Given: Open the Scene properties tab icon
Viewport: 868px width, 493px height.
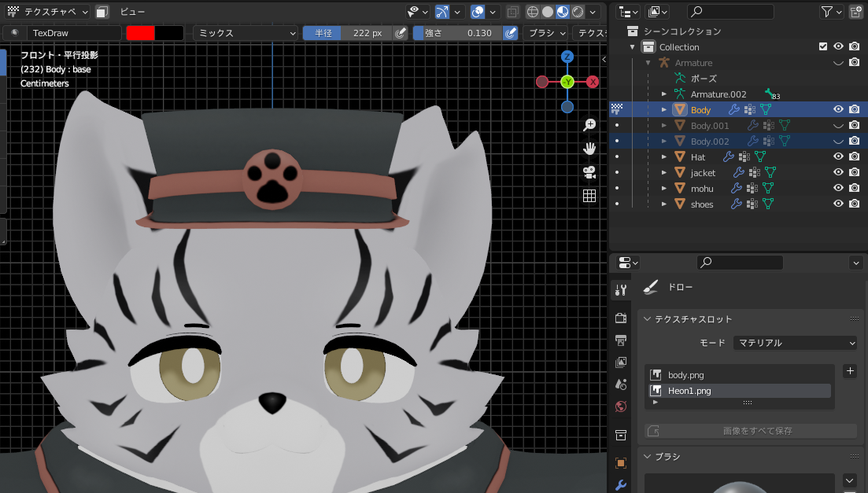Looking at the screenshot, I should [x=621, y=384].
